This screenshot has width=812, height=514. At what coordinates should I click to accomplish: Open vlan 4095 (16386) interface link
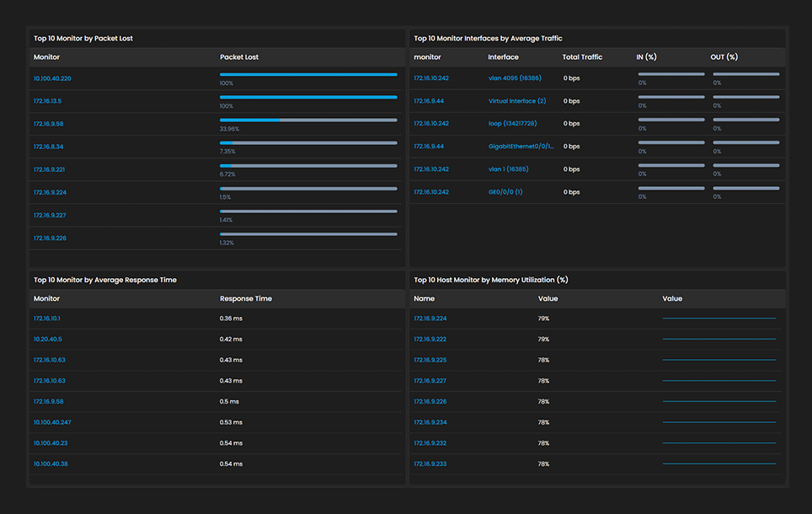tap(515, 78)
